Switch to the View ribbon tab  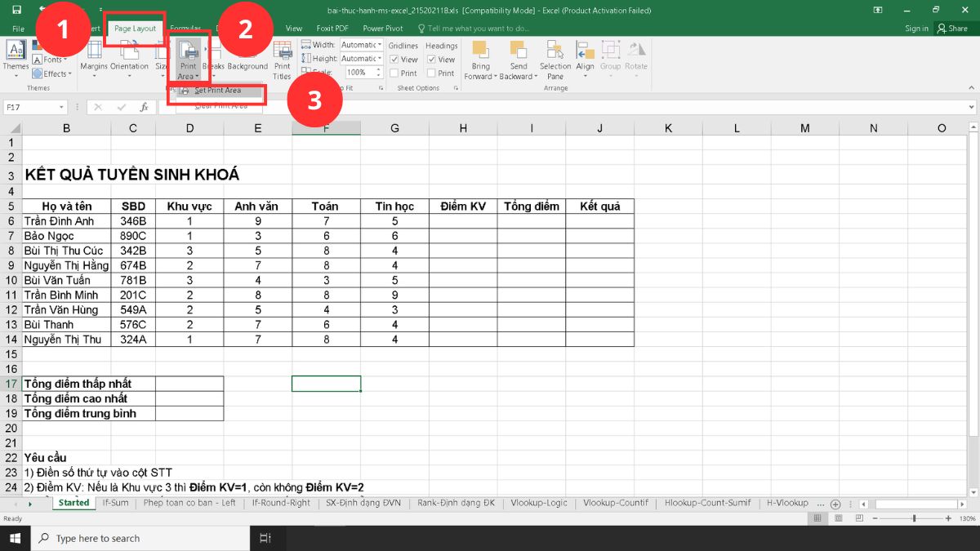click(294, 29)
